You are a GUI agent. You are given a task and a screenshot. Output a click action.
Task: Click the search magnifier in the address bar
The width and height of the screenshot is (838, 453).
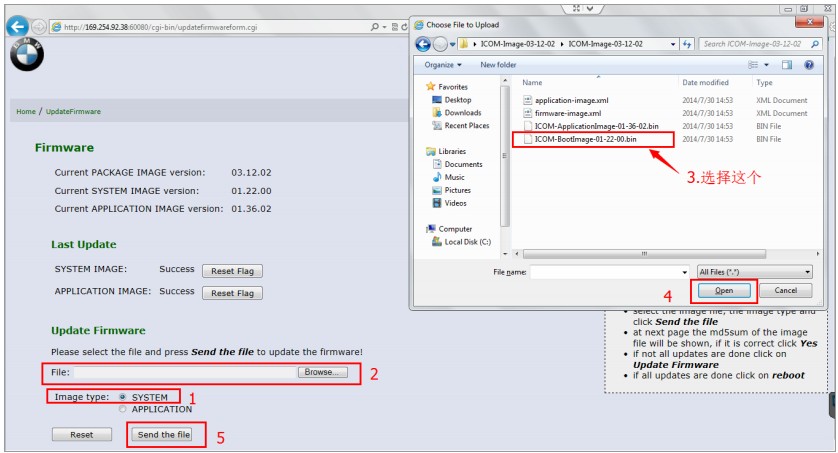[375, 27]
